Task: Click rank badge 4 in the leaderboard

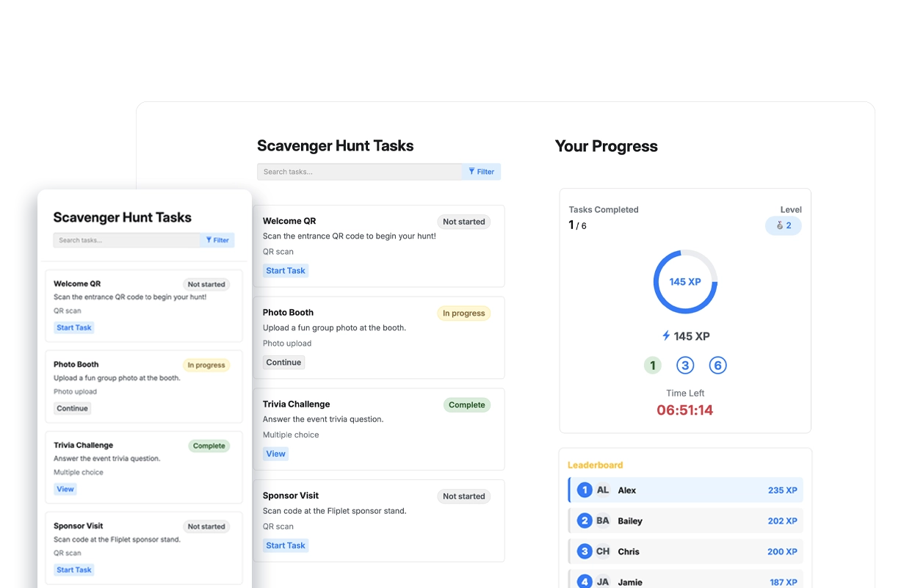Action: pyautogui.click(x=585, y=581)
